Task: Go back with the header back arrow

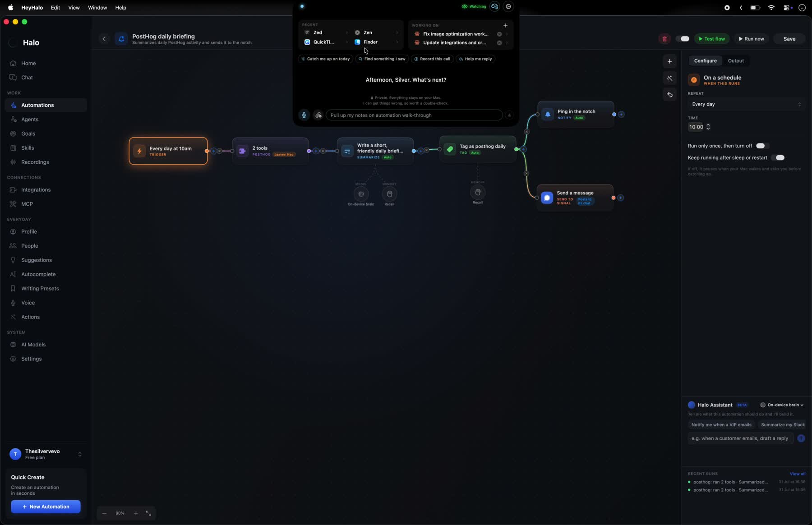Action: (104, 39)
